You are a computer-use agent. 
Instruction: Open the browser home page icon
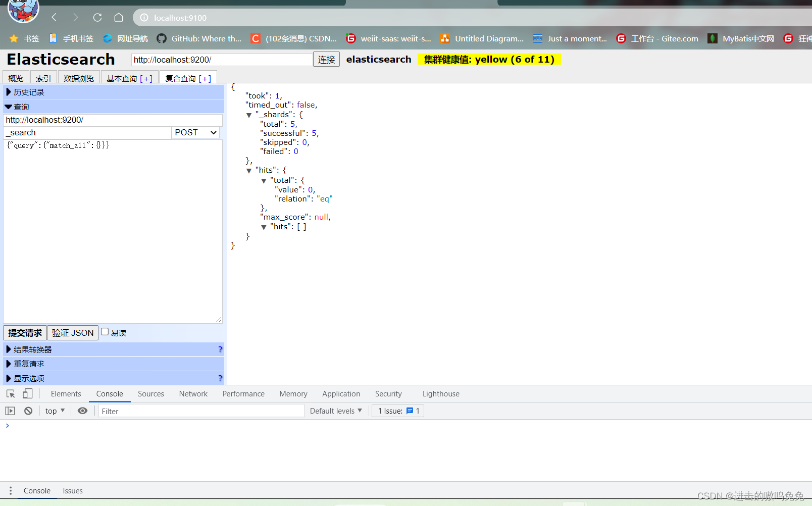click(119, 18)
